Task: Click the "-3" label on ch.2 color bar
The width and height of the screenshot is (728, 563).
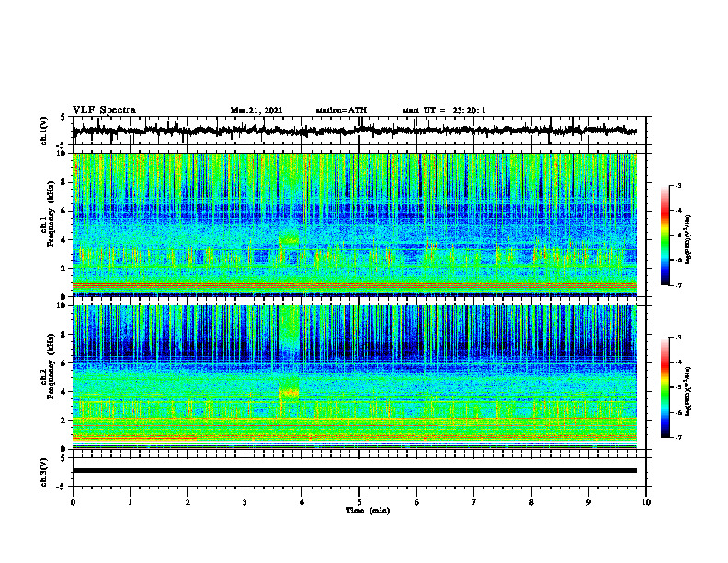Action: (x=678, y=338)
